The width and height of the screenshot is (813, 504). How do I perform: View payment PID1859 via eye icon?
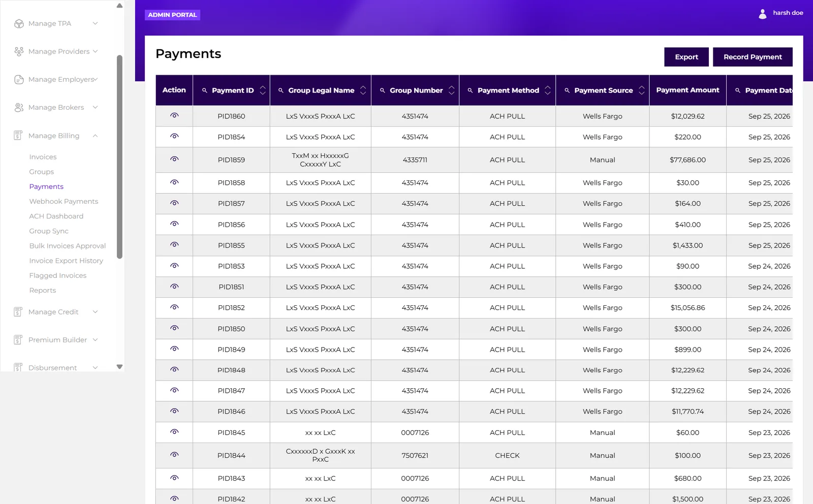pyautogui.click(x=174, y=159)
